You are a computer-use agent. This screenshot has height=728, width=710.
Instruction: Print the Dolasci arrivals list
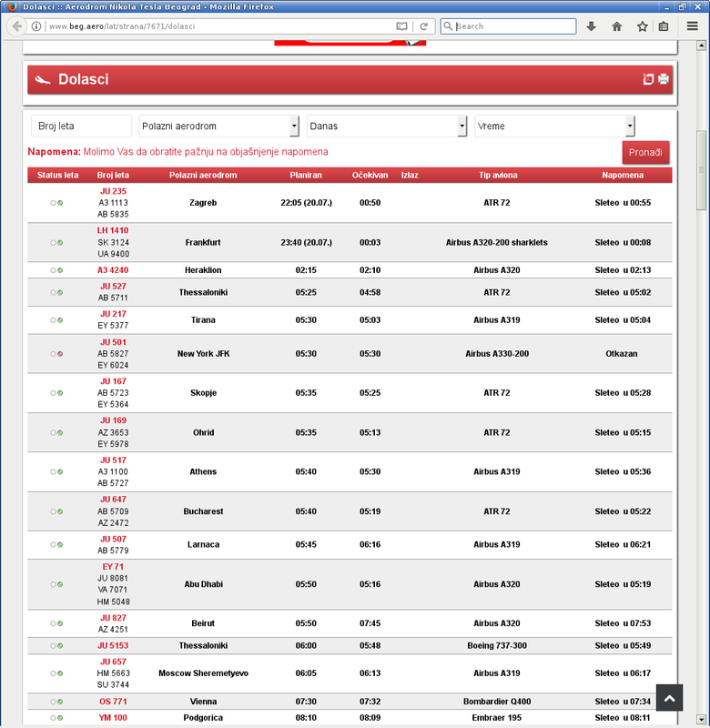click(663, 79)
